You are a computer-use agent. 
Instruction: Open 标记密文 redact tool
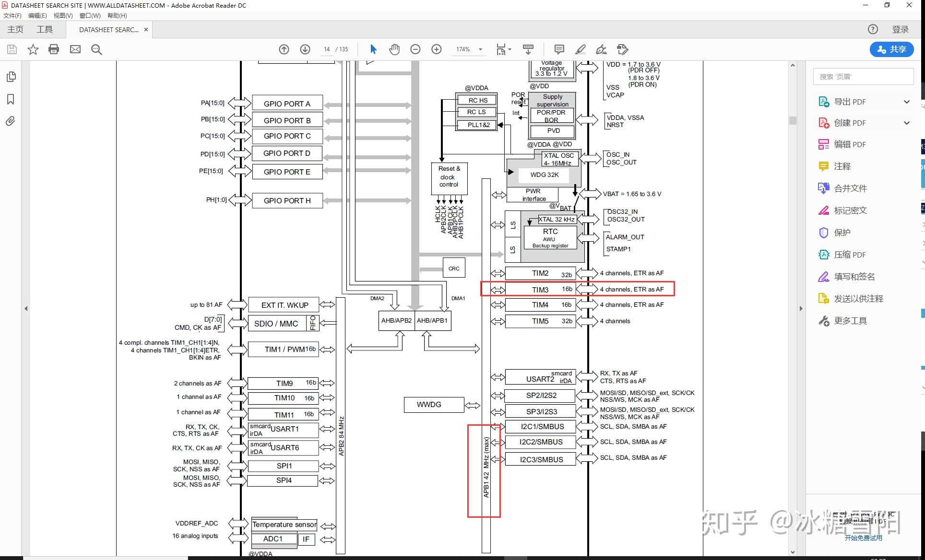(x=850, y=210)
